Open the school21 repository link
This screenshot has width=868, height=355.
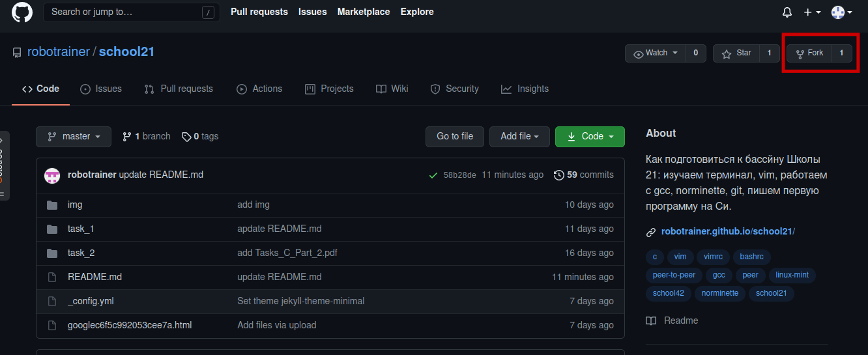[x=126, y=51]
